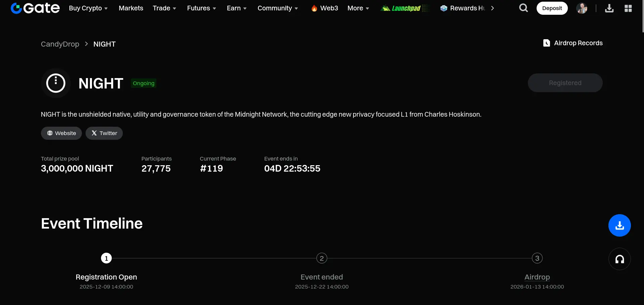
Task: Click the blue floating download button
Action: click(620, 225)
